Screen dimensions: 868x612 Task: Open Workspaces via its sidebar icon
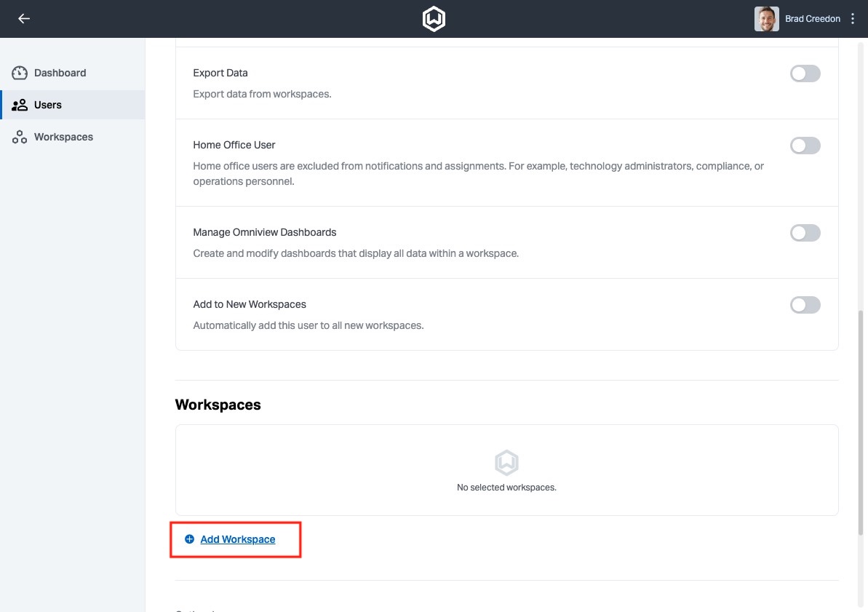coord(20,136)
